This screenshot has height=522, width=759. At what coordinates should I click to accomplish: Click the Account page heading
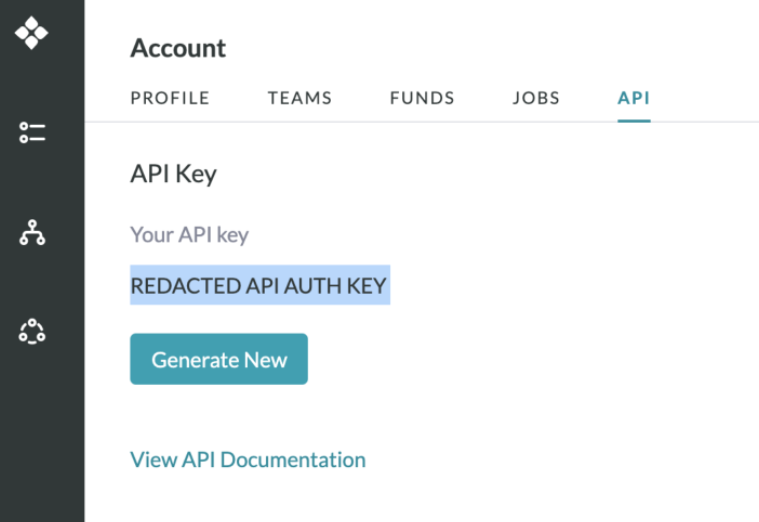pos(178,48)
